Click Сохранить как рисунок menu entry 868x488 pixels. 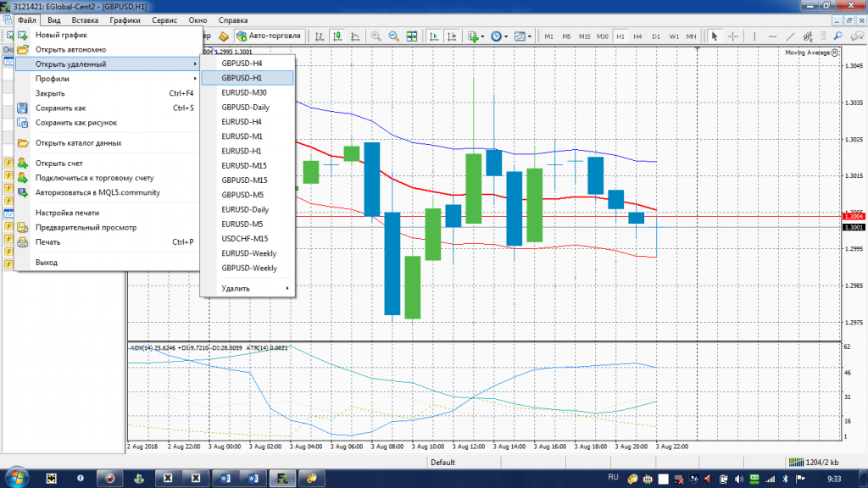coord(76,122)
